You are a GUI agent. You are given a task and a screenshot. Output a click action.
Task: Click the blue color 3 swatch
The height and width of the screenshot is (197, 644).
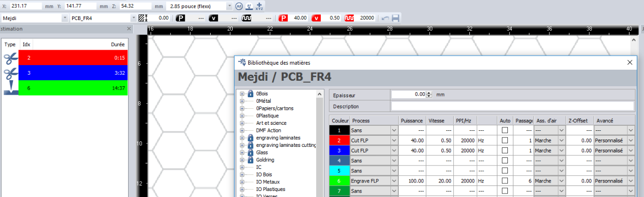tap(340, 150)
